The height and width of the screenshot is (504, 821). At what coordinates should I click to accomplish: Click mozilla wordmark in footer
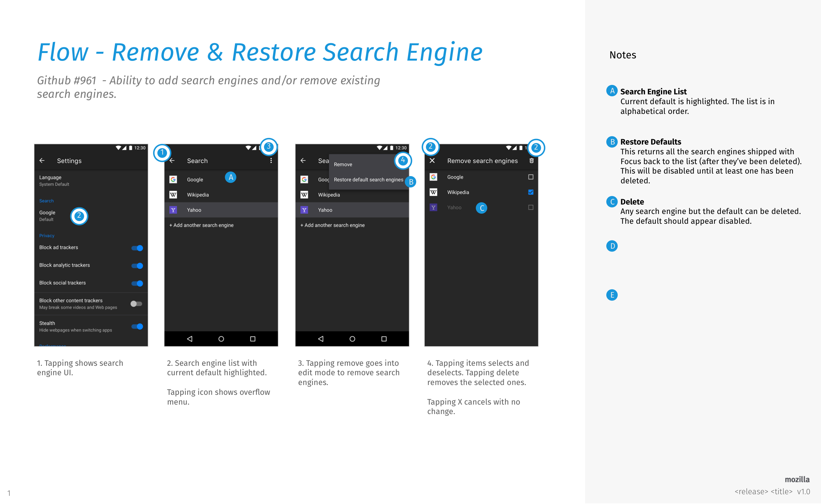point(797,479)
